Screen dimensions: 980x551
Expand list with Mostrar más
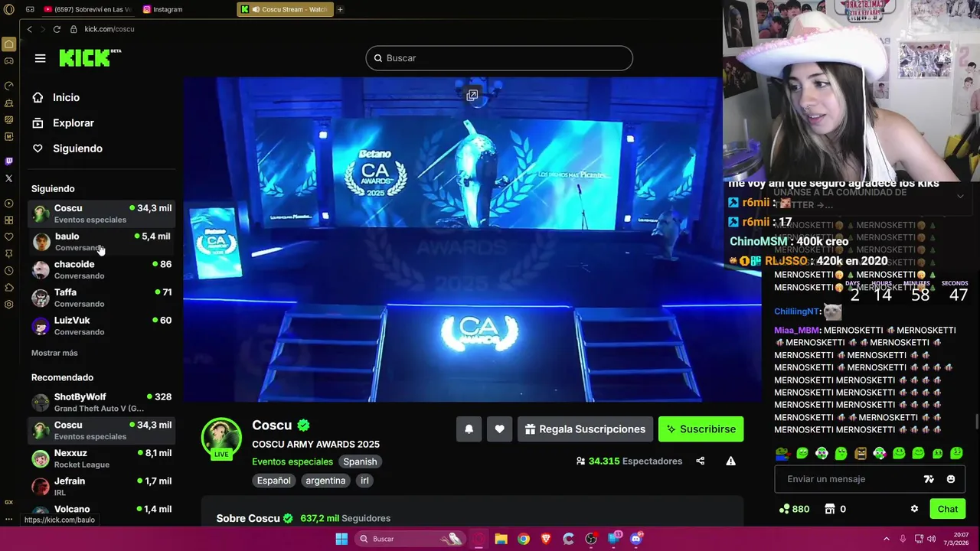(x=54, y=353)
